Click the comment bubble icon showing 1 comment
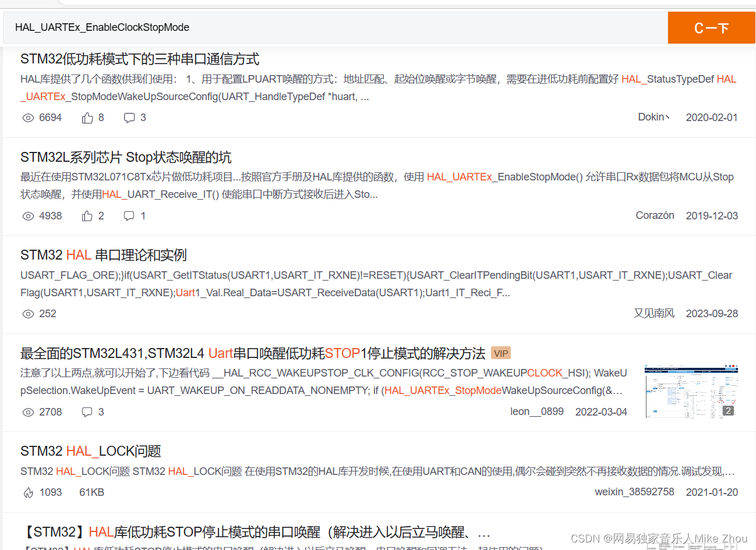Viewport: 756px width, 550px height. (129, 215)
